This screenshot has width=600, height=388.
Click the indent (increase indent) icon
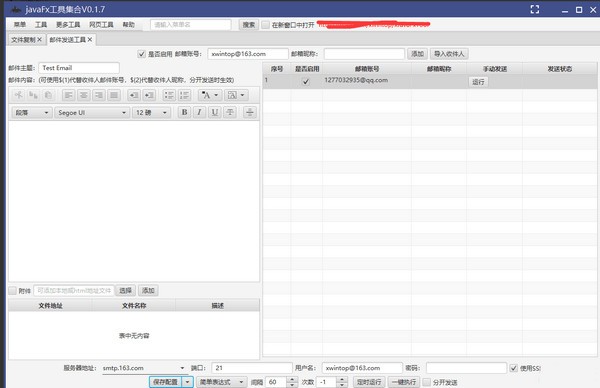149,95
